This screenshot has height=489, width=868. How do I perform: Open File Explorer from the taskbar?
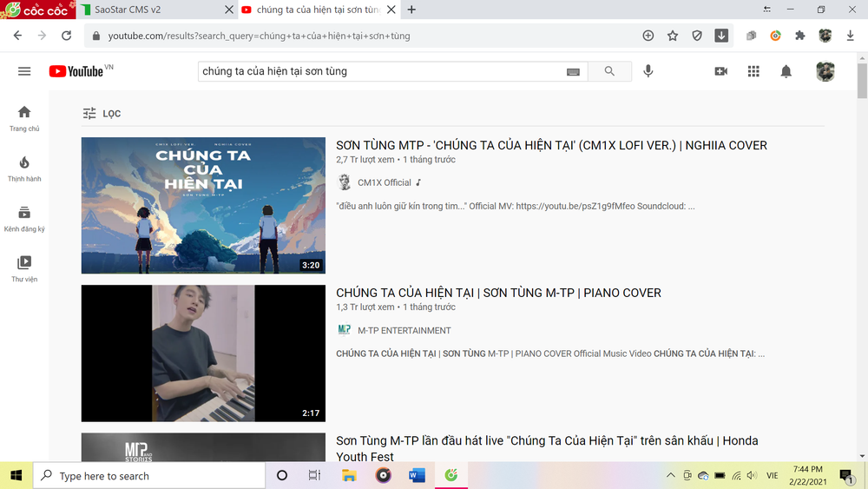click(x=349, y=475)
